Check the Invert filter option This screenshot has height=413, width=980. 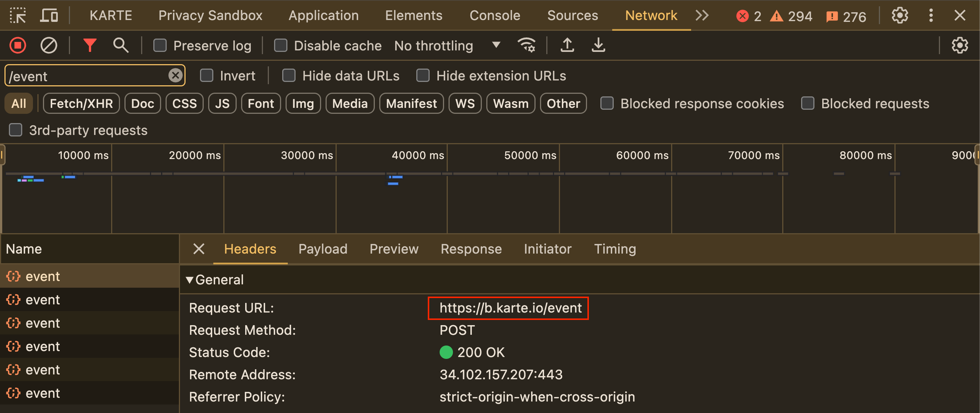tap(207, 75)
